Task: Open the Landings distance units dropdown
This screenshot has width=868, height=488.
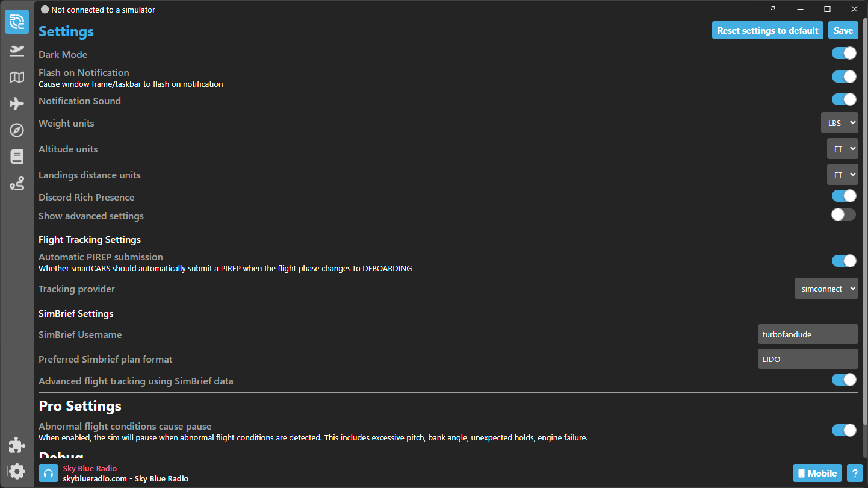Action: (842, 175)
